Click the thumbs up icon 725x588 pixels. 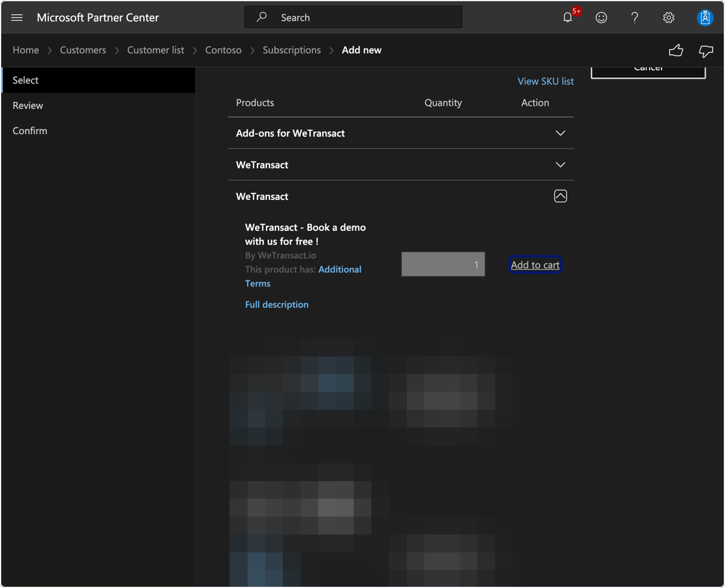click(x=676, y=51)
